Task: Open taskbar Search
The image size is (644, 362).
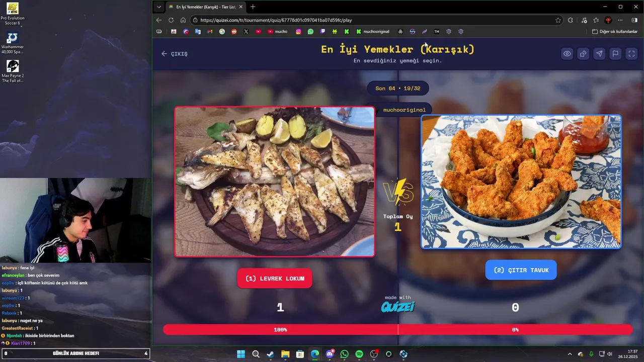Action: pyautogui.click(x=256, y=354)
